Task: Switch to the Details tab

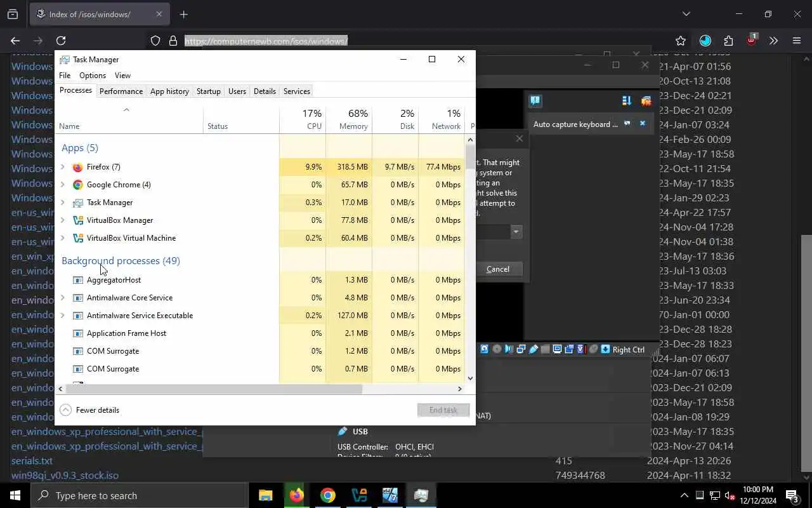Action: [265, 91]
